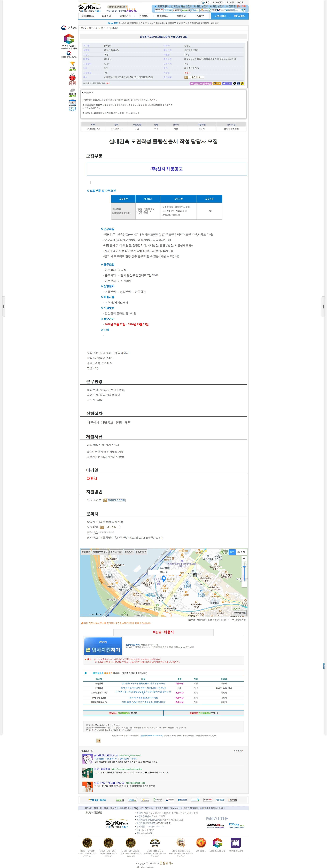Open the 연봉정보 menu

pyautogui.click(x=144, y=16)
